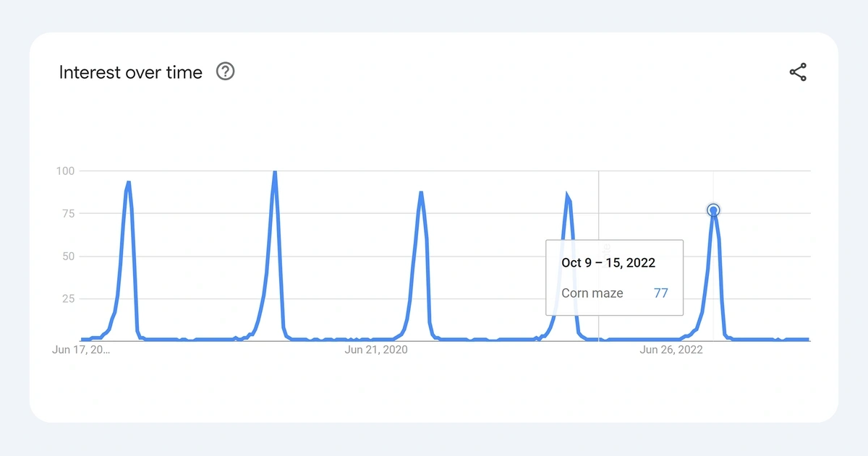
Task: Click the 100 y-axis label
Action: coord(66,171)
